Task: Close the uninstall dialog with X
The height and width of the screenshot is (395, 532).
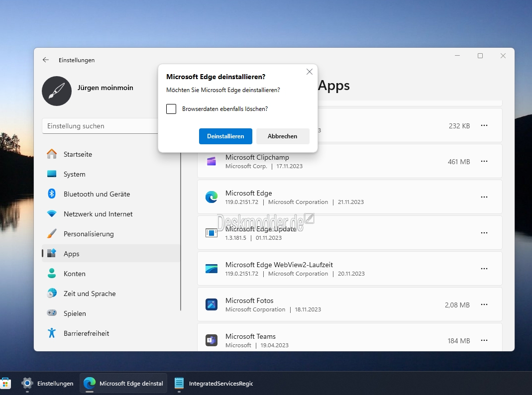Action: click(x=310, y=72)
